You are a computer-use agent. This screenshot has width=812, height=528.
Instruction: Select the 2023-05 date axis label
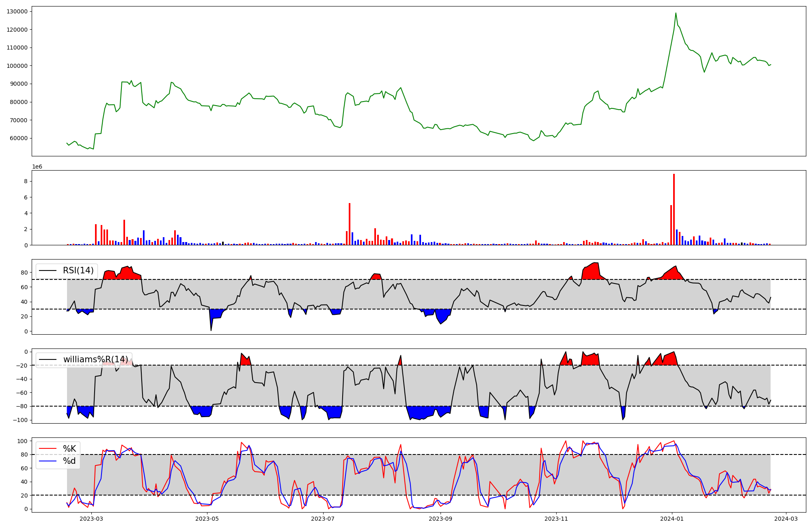coord(207,519)
